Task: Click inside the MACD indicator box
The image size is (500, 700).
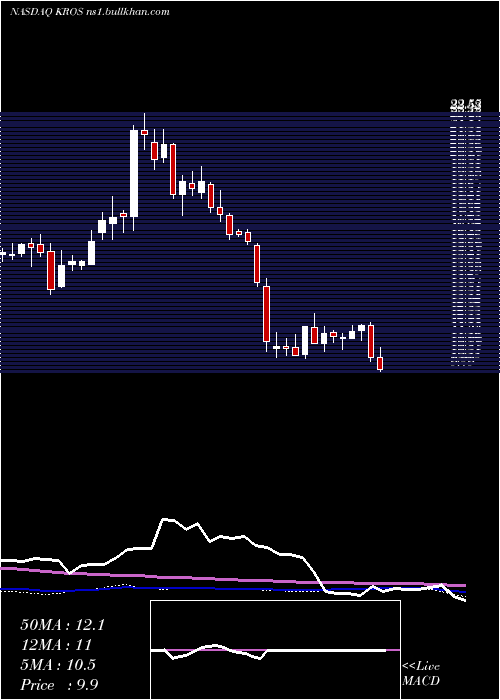Action: point(275,650)
